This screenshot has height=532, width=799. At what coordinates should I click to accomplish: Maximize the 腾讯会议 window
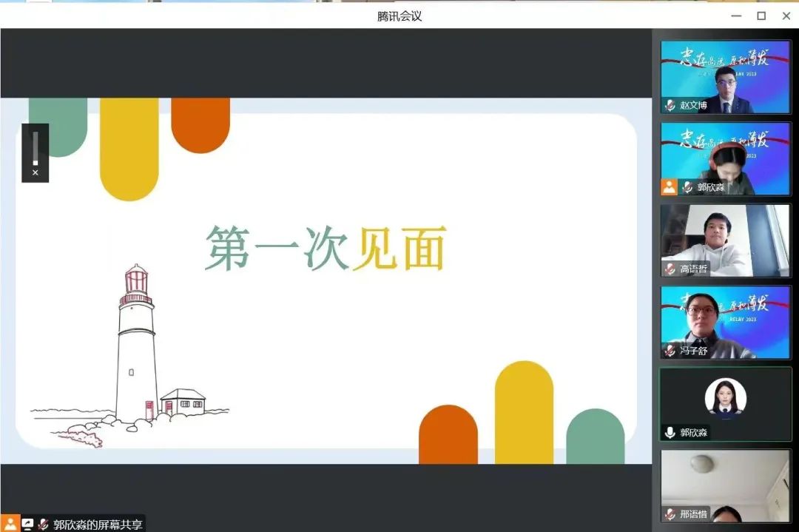tap(761, 16)
